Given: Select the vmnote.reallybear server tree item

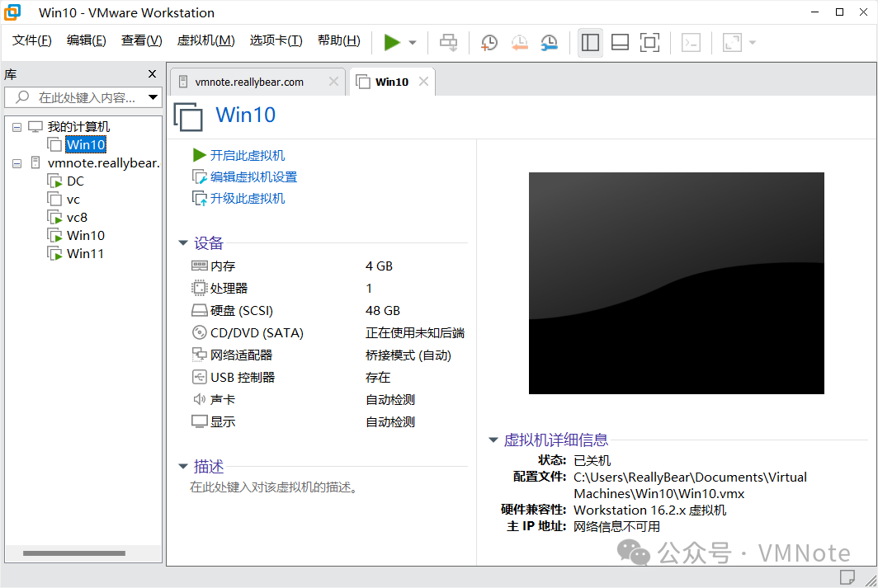Looking at the screenshot, I should (104, 163).
